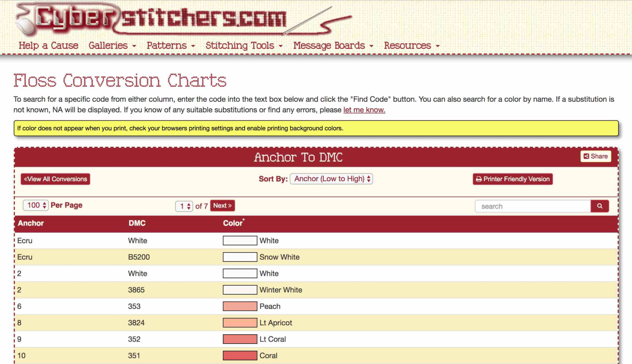Viewport: 632px width, 364px height.
Task: Click the Anchor To DMC title
Action: tap(298, 157)
